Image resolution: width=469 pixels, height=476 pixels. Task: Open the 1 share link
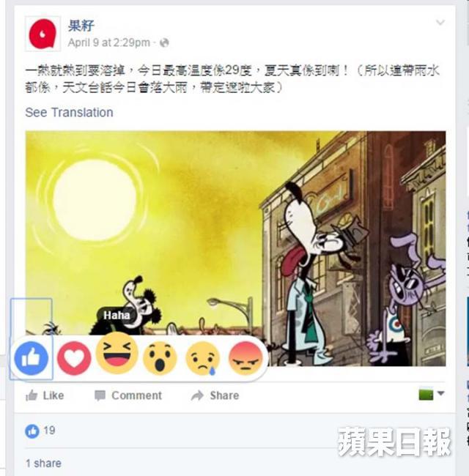click(x=43, y=464)
